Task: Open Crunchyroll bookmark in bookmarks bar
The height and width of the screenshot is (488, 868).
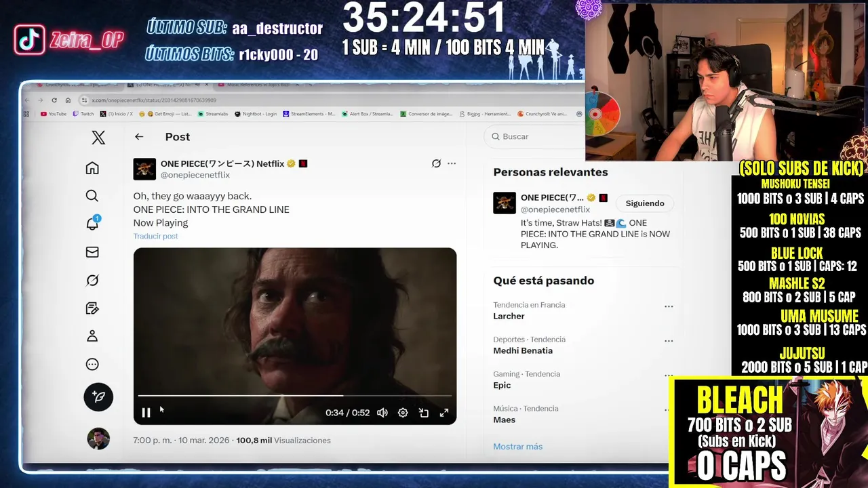Action: 542,114
